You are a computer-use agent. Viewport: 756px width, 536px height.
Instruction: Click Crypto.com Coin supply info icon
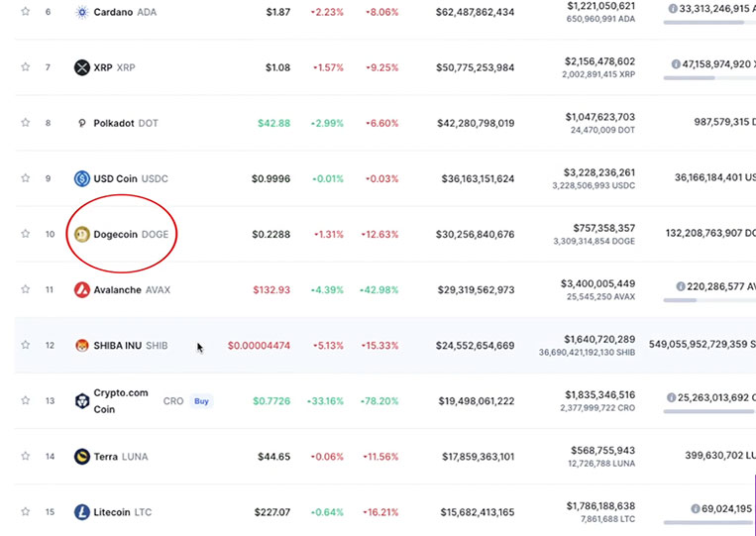(x=671, y=397)
